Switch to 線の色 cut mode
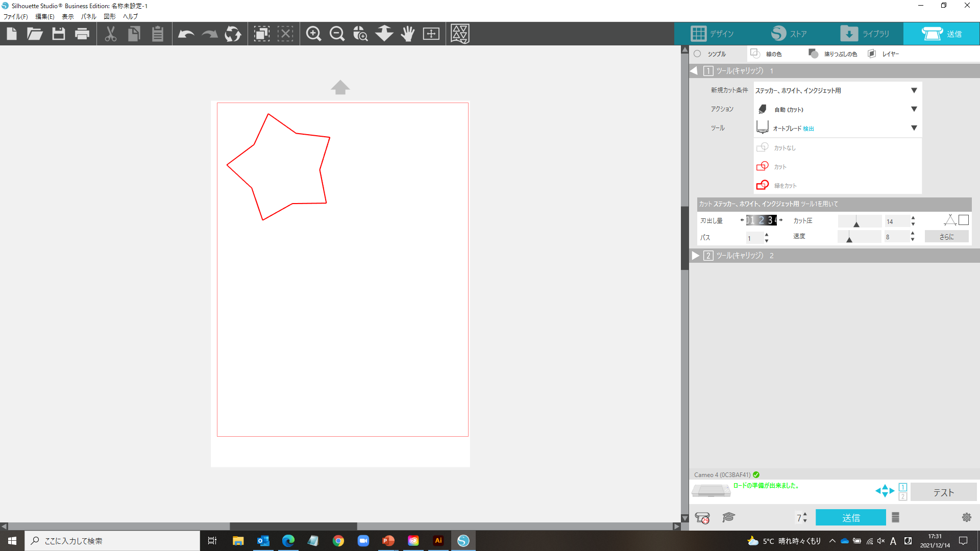The height and width of the screenshot is (551, 980). [x=766, y=54]
